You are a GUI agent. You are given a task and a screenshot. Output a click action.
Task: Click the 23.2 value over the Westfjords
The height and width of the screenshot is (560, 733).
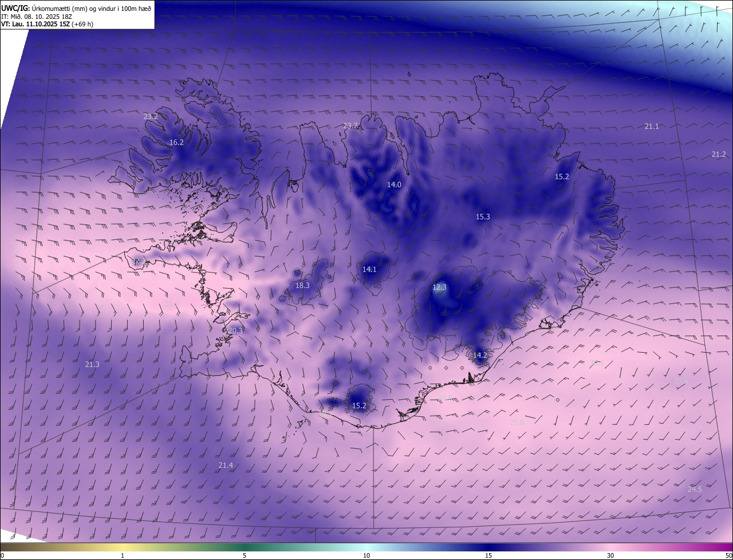[x=151, y=116]
